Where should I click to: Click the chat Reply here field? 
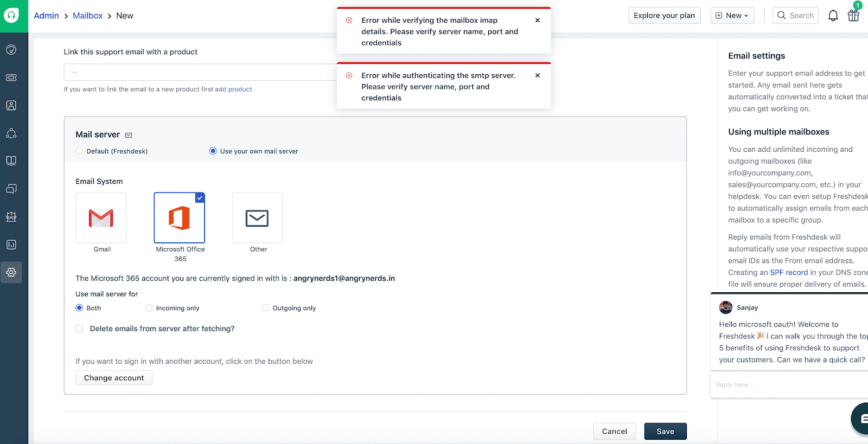pos(789,385)
